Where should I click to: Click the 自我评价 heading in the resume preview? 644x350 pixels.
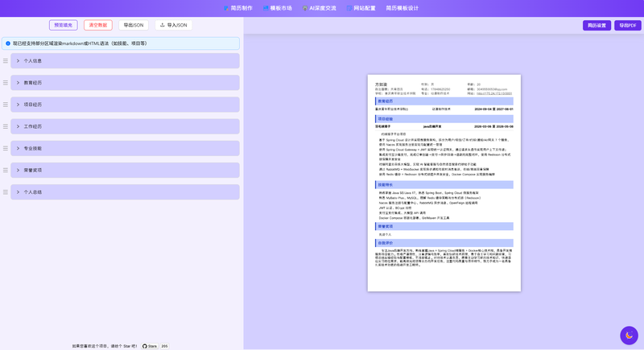(x=444, y=243)
